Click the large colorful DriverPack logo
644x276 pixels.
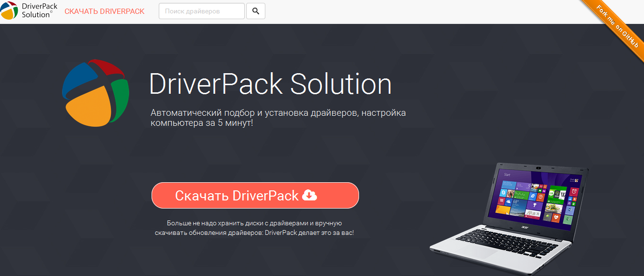[x=96, y=92]
